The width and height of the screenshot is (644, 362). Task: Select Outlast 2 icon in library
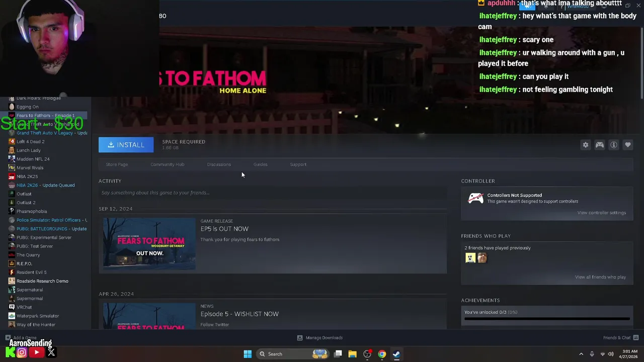[12, 203]
